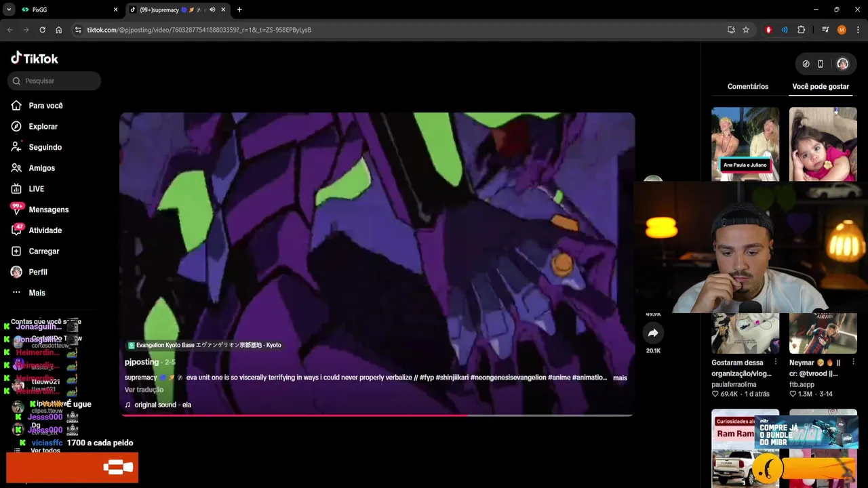Open Ana Paula e Juliano video thumbnail
The width and height of the screenshot is (868, 488).
745,144
